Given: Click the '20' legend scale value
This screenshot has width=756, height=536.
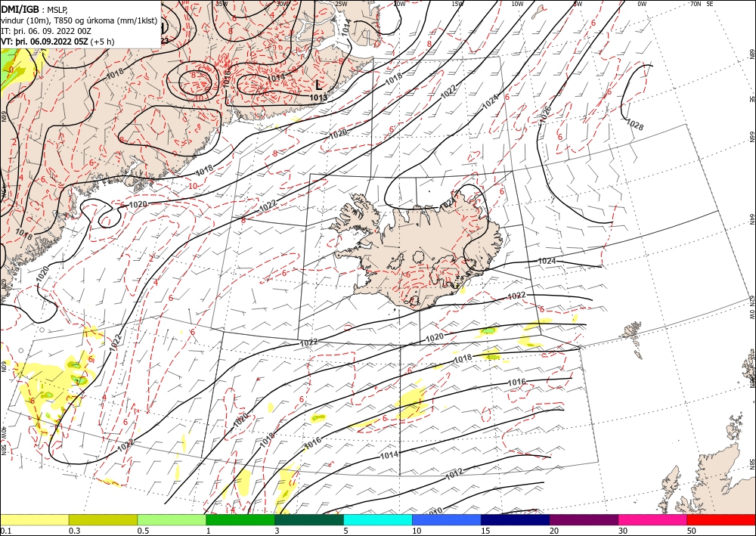Looking at the screenshot, I should [x=554, y=531].
